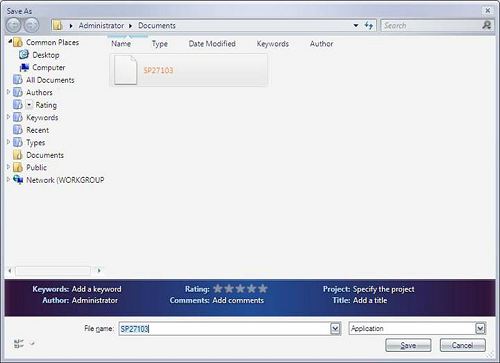Open the File name dropdown arrow
This screenshot has height=363, width=500.
[x=335, y=329]
